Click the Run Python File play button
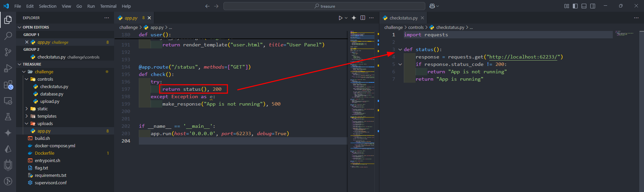 coord(340,18)
